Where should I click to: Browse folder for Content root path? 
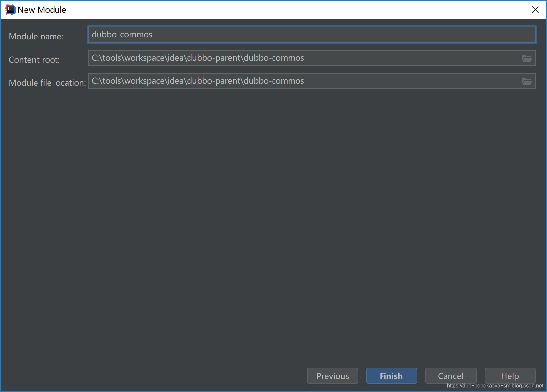click(527, 58)
